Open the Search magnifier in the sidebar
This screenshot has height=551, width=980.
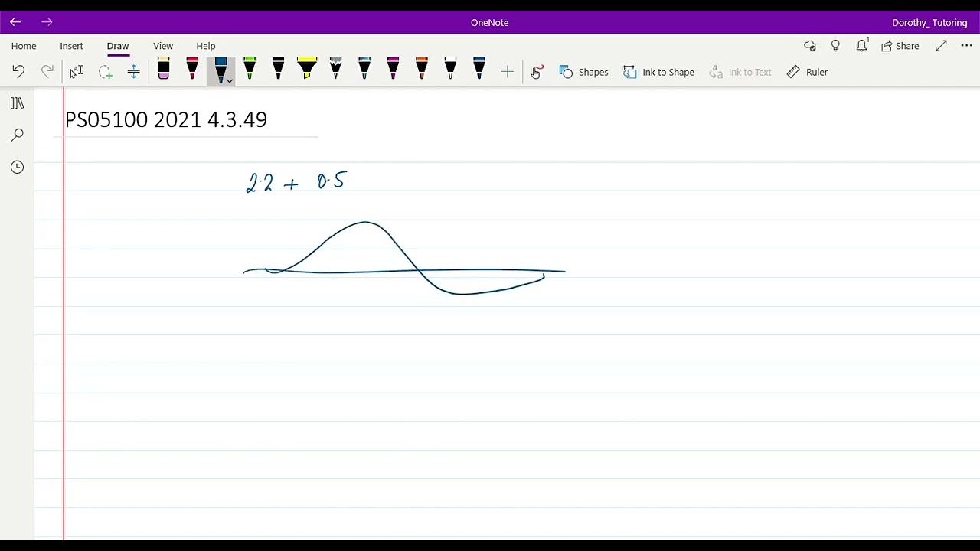tap(17, 135)
